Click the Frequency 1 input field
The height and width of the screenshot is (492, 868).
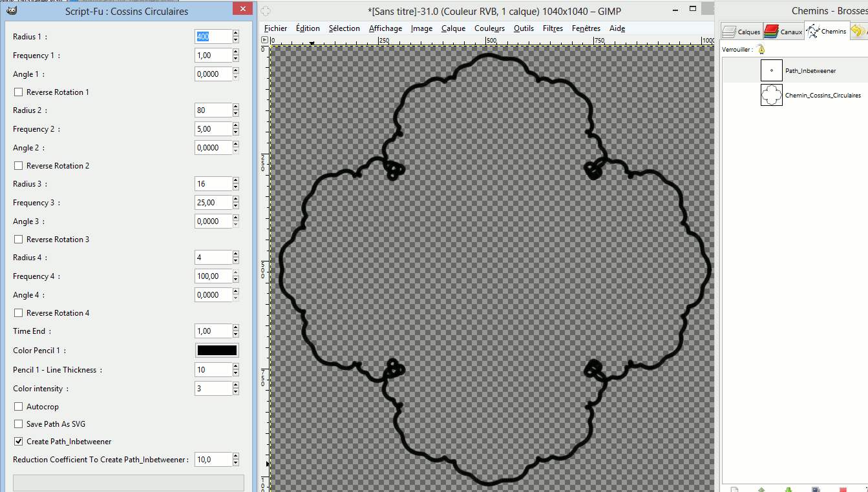213,56
